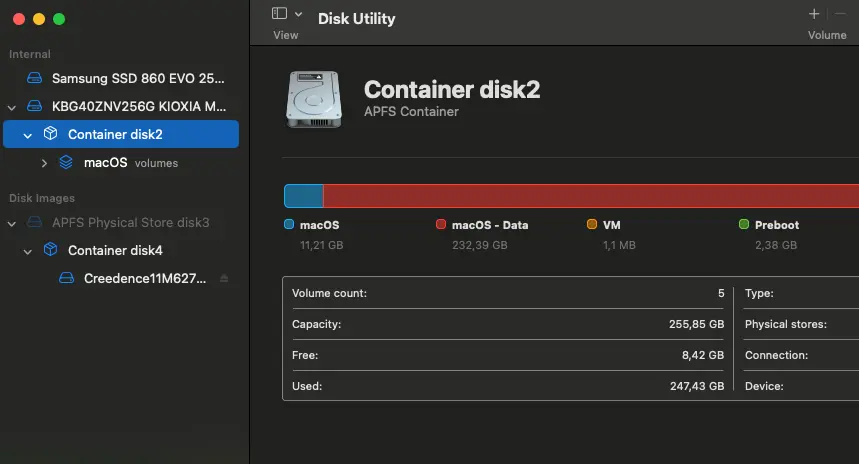
Task: Click the Container disk4 cube icon
Action: [50, 249]
